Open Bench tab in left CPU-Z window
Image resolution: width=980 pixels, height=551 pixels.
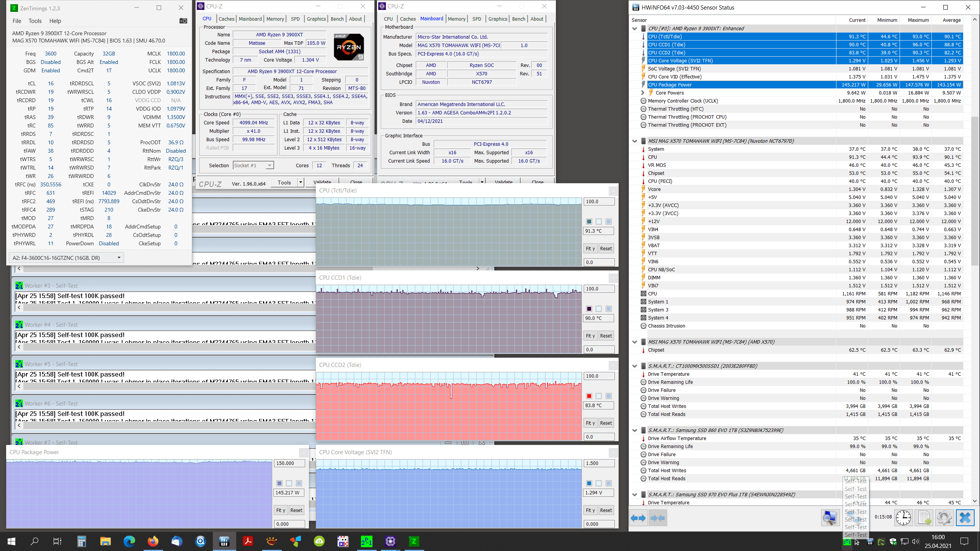(337, 19)
